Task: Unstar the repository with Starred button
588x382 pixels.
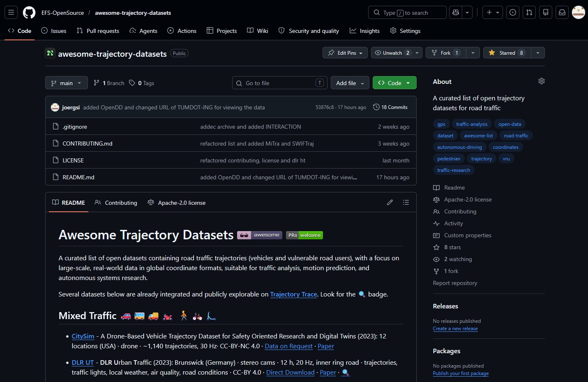Action: coord(507,53)
